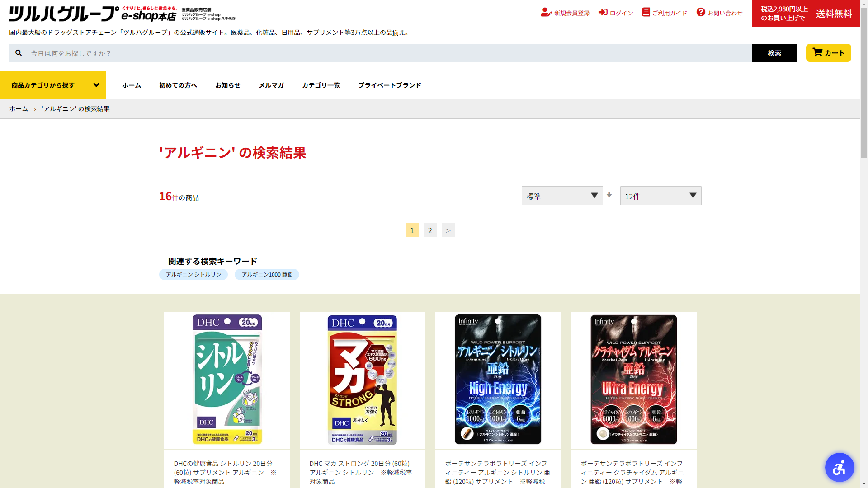The image size is (868, 488).
Task: Select the プライベートブランド menu item
Action: pyautogui.click(x=389, y=85)
